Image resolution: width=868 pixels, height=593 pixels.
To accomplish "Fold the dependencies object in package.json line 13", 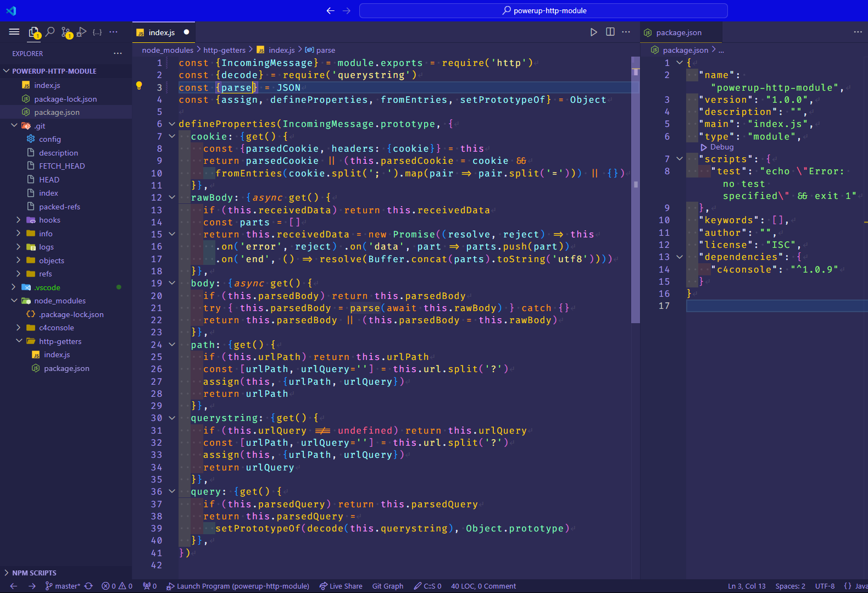I will (x=680, y=257).
